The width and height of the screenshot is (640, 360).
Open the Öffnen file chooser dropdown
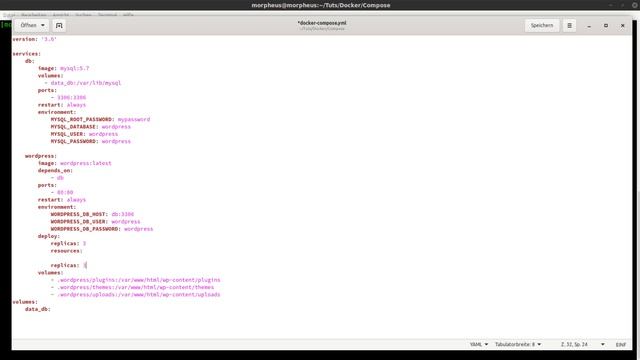[32, 25]
